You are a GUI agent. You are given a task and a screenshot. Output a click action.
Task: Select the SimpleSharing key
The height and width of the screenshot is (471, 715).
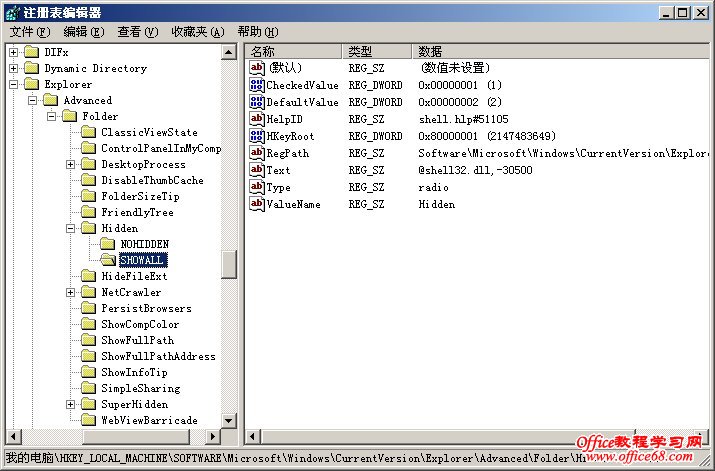(140, 388)
